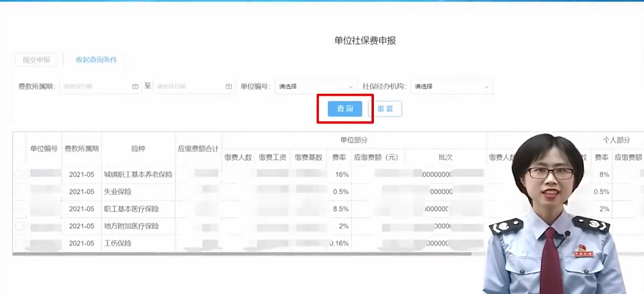Open calendar icon of end date field
The width and height of the screenshot is (644, 294).
[229, 86]
